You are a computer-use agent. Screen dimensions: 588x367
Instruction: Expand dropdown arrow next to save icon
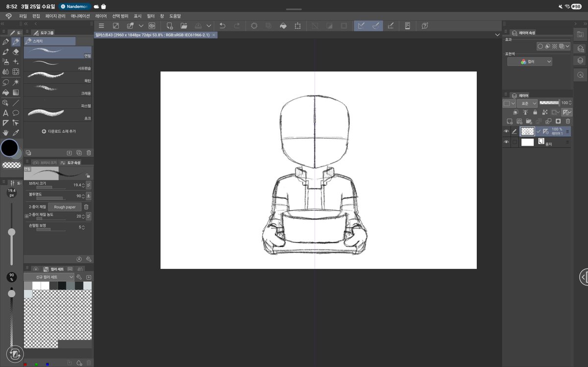[209, 25]
